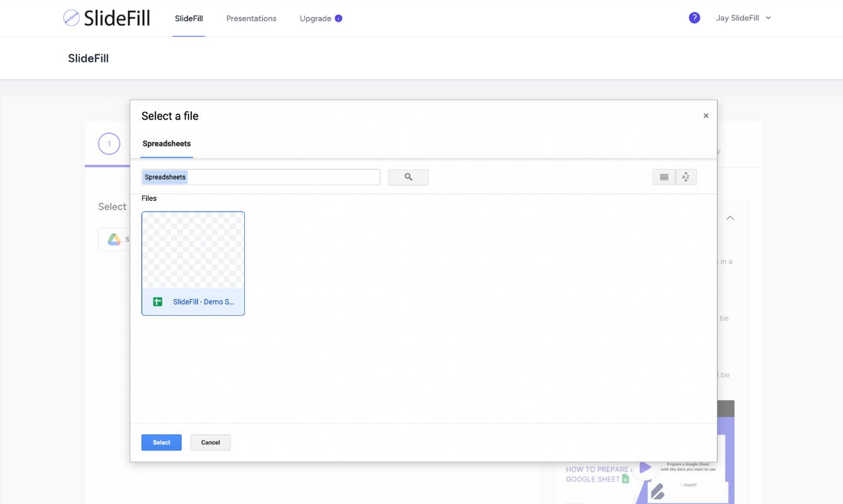Click the Upgrade info badge icon

(x=339, y=19)
